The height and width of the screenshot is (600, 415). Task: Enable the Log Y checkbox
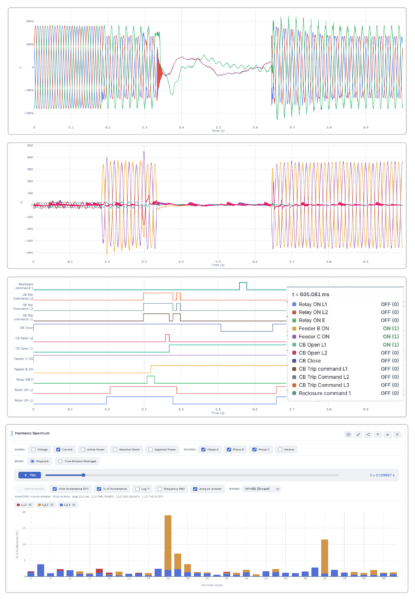[x=137, y=489]
